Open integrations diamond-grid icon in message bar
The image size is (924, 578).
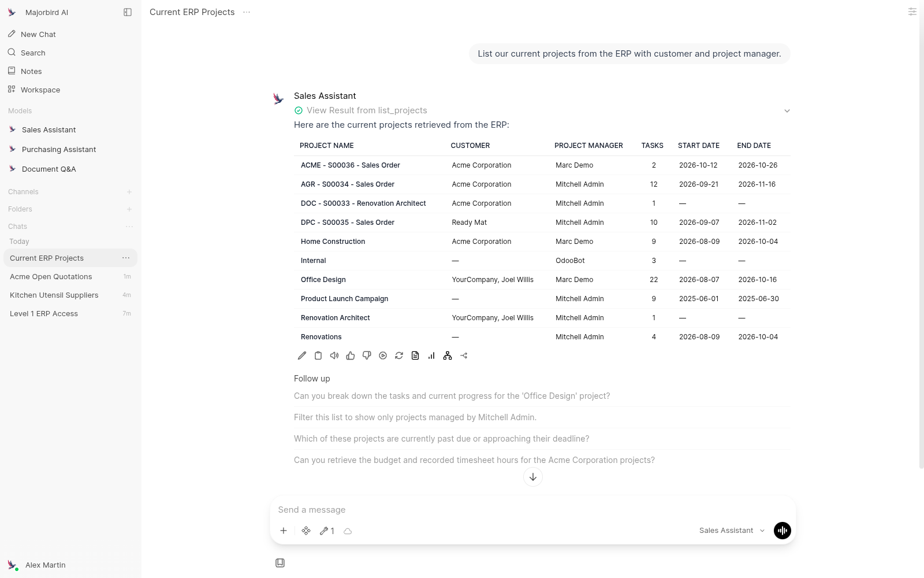(x=306, y=531)
